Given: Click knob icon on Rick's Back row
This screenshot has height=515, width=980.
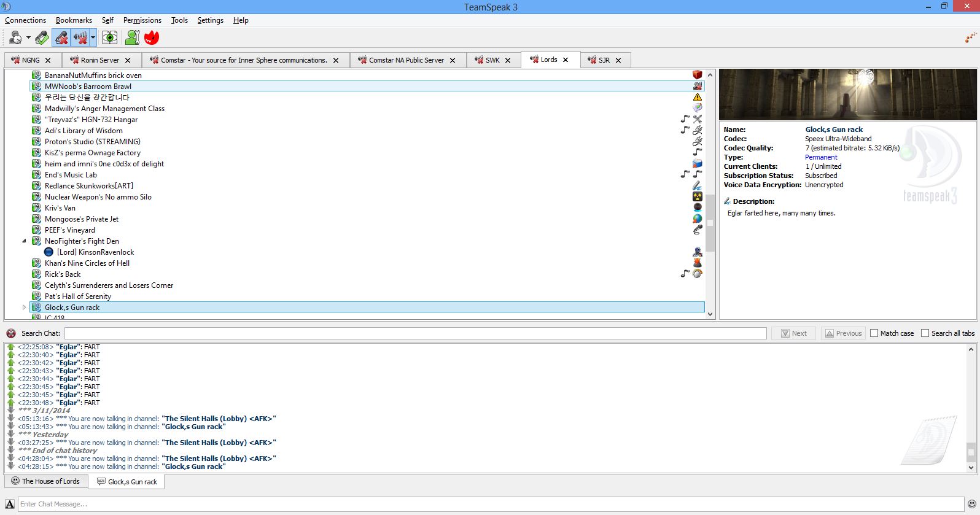Looking at the screenshot, I should [x=697, y=274].
